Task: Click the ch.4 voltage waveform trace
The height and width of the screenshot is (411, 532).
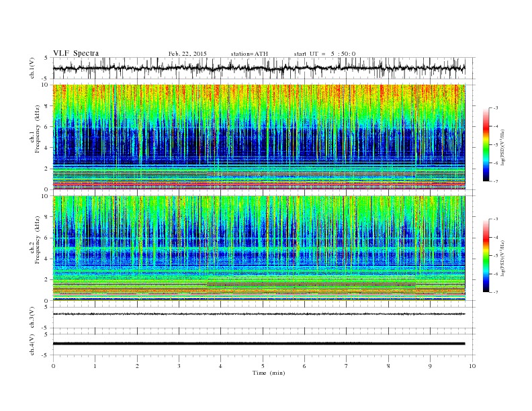Action: coord(259,344)
